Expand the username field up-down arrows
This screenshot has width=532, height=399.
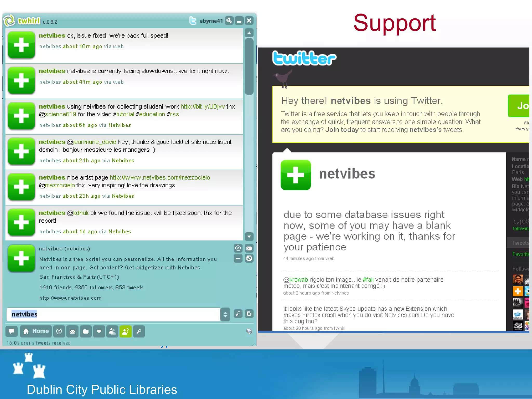click(x=225, y=314)
